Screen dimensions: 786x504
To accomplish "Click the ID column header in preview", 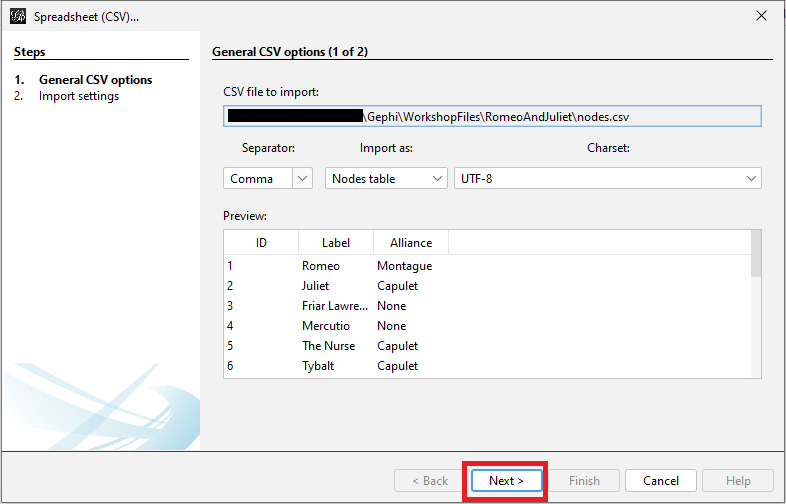I will click(261, 243).
